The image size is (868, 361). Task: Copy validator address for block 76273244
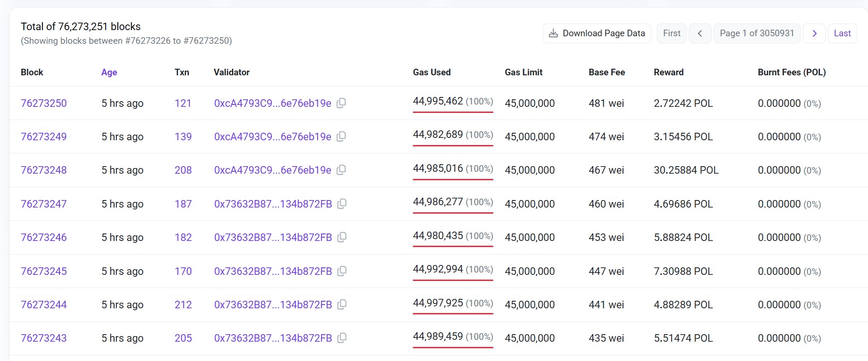[x=342, y=305]
